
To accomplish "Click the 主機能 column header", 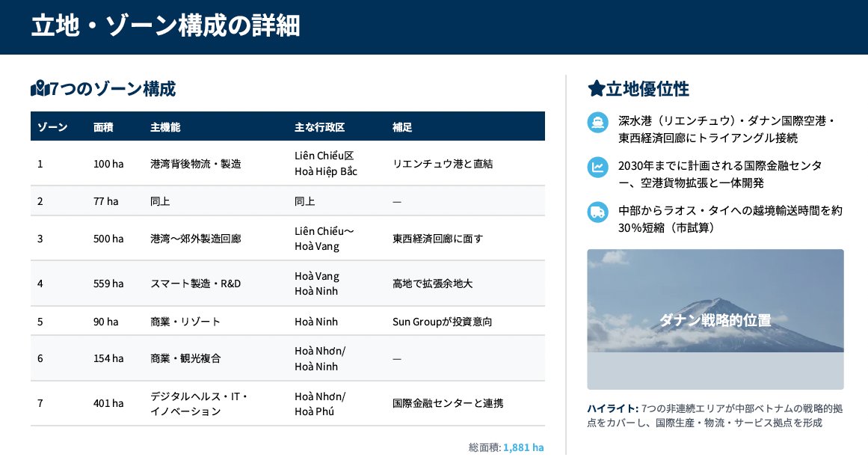I will click(165, 127).
